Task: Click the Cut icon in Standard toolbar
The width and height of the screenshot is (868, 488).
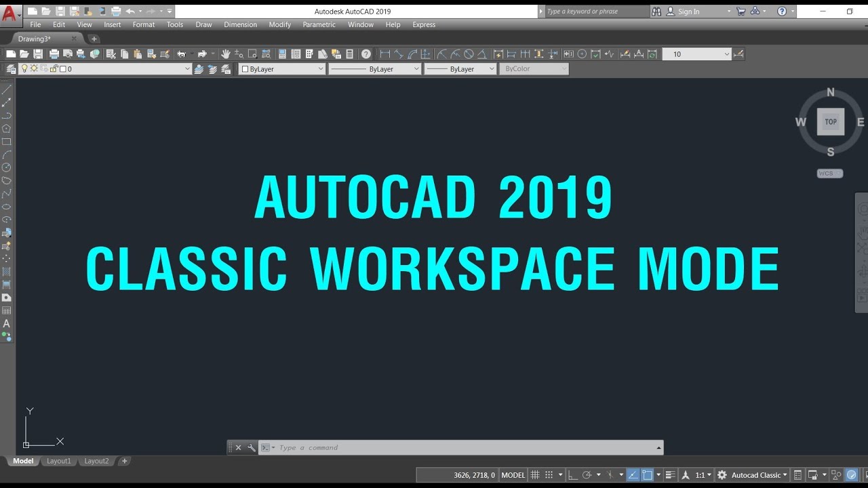Action: click(x=111, y=54)
